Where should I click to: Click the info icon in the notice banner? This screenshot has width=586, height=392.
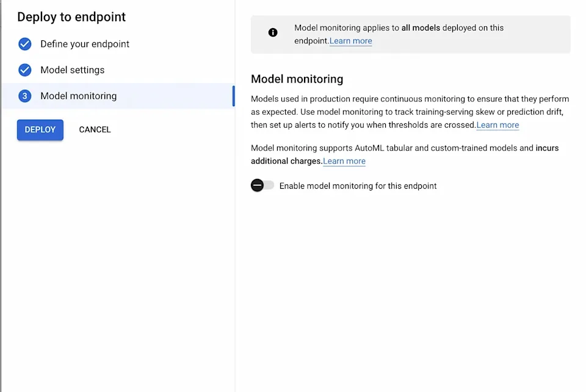coord(273,32)
